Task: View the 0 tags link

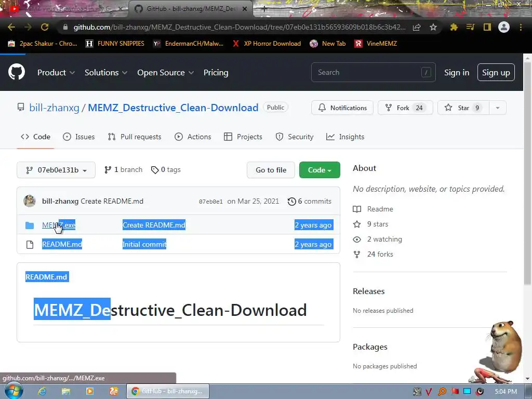Action: tap(166, 170)
